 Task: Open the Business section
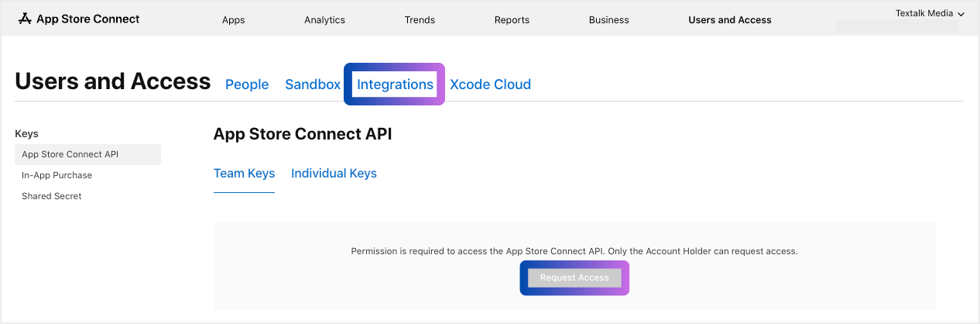(608, 20)
